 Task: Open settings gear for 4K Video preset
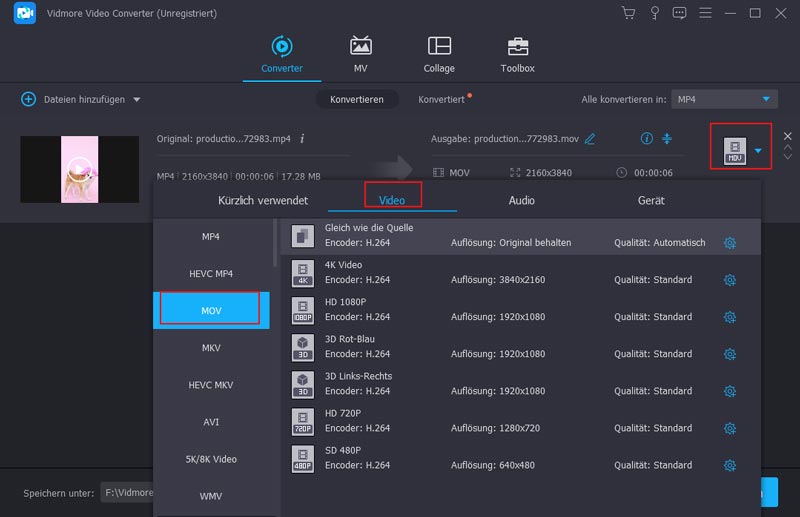point(729,280)
